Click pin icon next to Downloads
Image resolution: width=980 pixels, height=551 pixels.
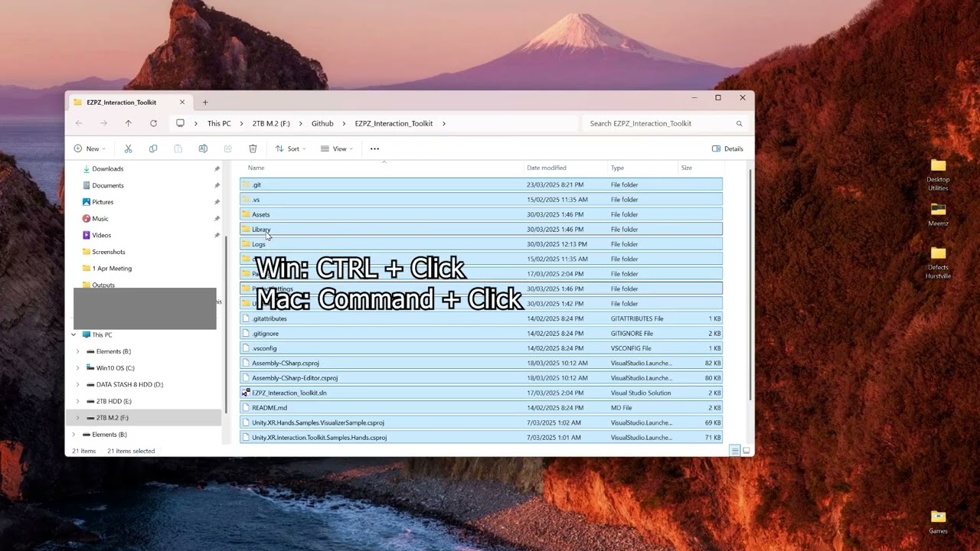tap(217, 168)
